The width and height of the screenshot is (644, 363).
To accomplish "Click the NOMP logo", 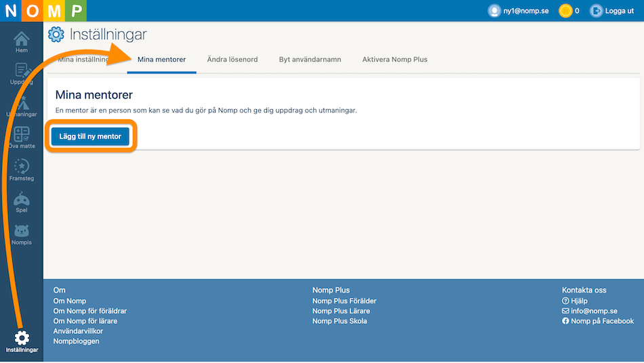I will (43, 11).
